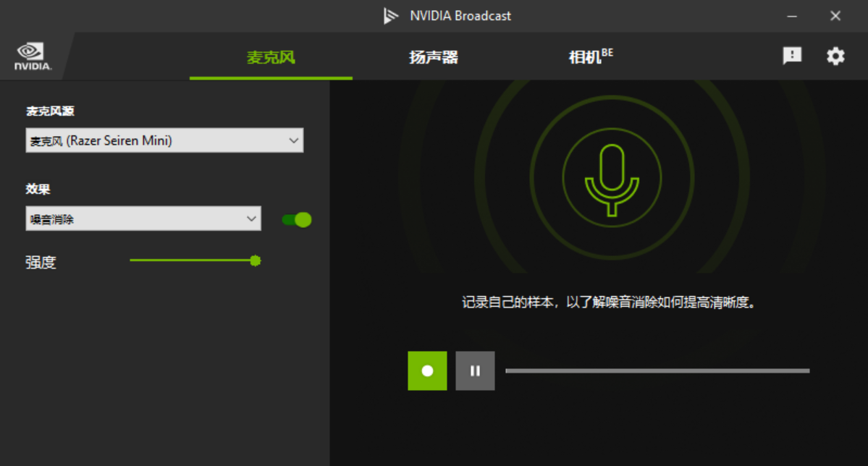Open the 麦克风源 device dropdown

[164, 140]
